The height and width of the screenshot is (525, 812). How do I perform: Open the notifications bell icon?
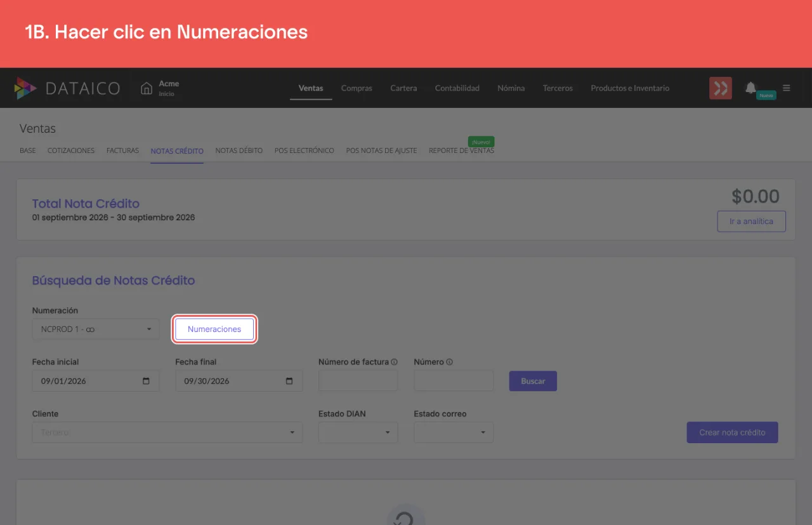coord(751,88)
